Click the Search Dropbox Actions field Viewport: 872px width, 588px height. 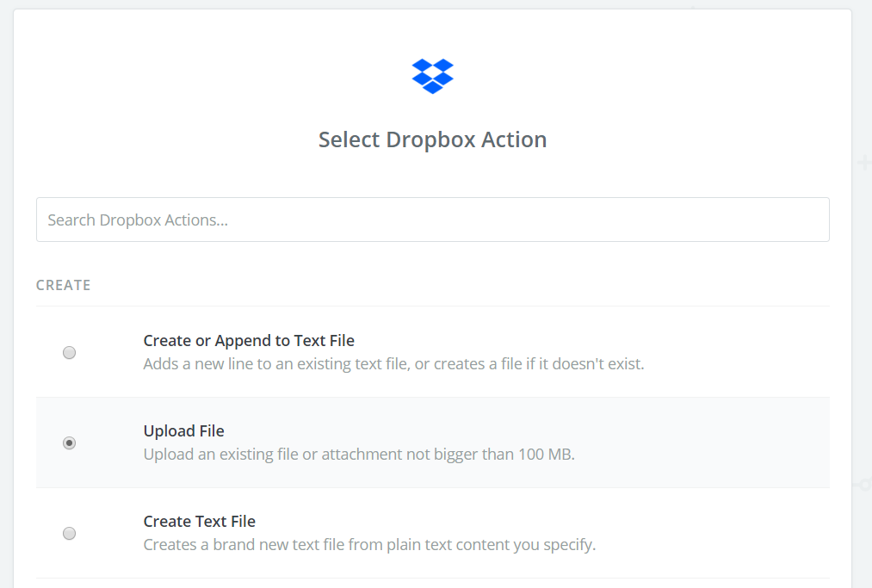pos(433,220)
